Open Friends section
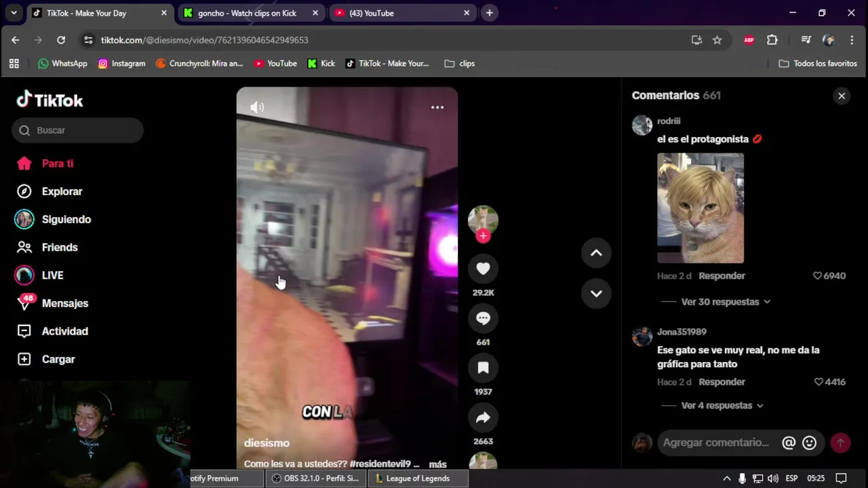The image size is (868, 488). [x=47, y=247]
